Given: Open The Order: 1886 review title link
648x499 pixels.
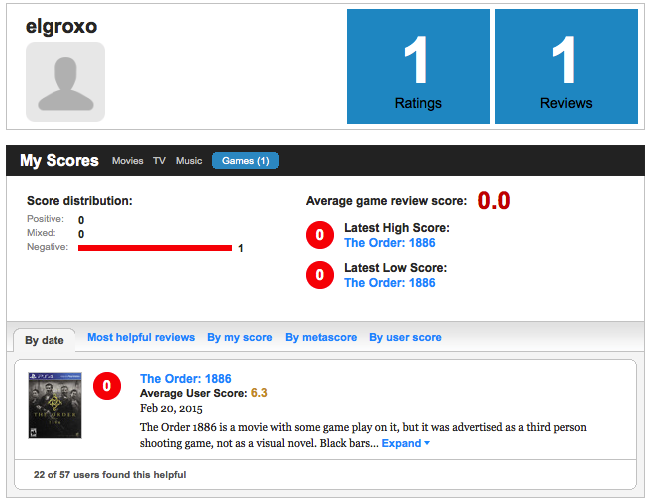Looking at the screenshot, I should click(x=186, y=379).
